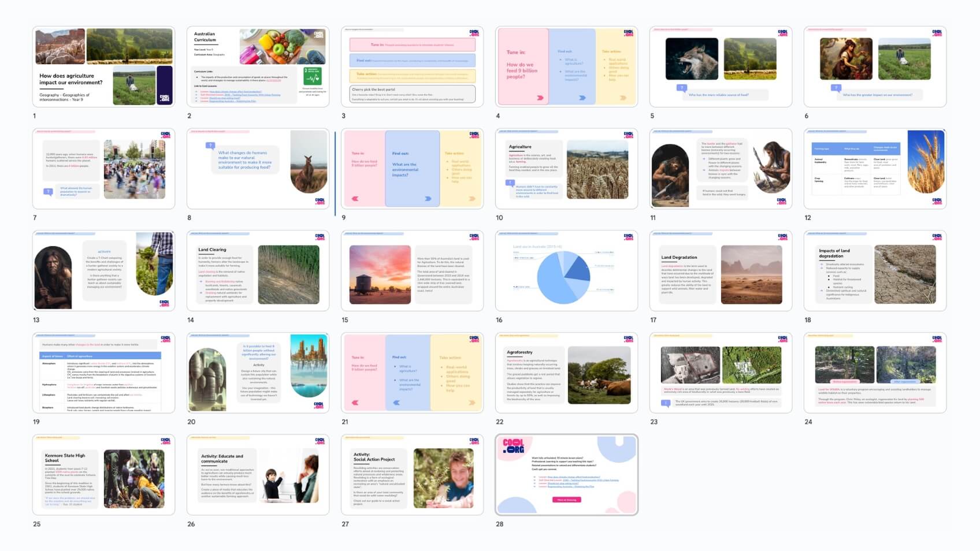Click the Tune in pink bar on slide 3
Image resolution: width=980 pixels, height=551 pixels.
tap(412, 44)
